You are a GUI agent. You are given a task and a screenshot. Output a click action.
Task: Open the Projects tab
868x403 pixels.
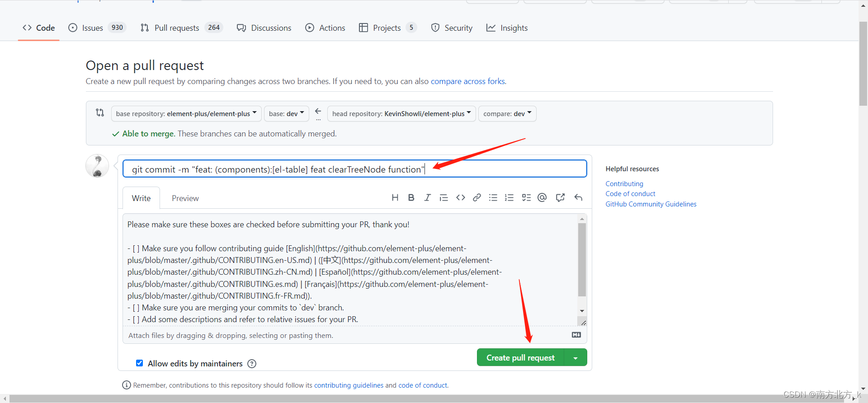[387, 28]
